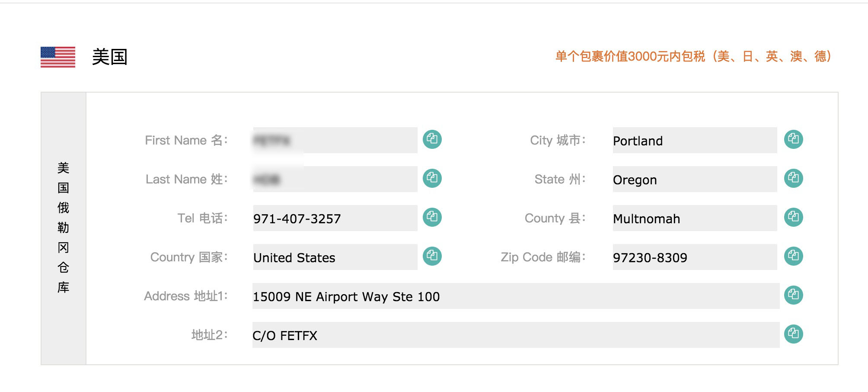Click the Tel input field
This screenshot has width=868, height=392.
pos(335,218)
